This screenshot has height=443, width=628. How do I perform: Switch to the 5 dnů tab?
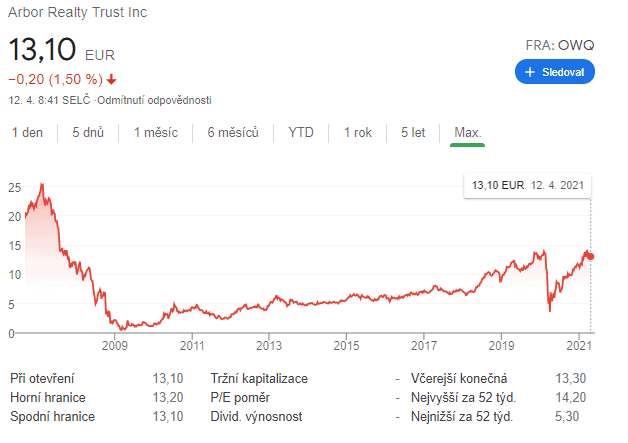(x=88, y=132)
